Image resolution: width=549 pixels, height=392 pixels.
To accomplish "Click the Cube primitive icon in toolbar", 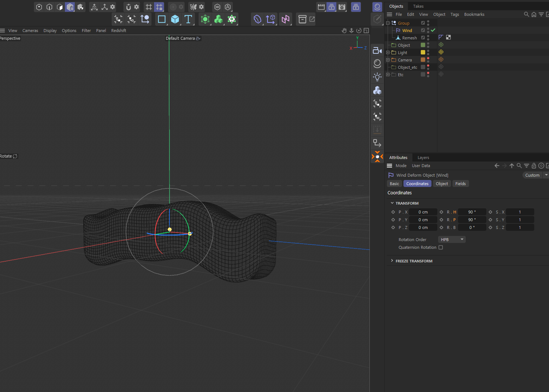I will tap(175, 19).
